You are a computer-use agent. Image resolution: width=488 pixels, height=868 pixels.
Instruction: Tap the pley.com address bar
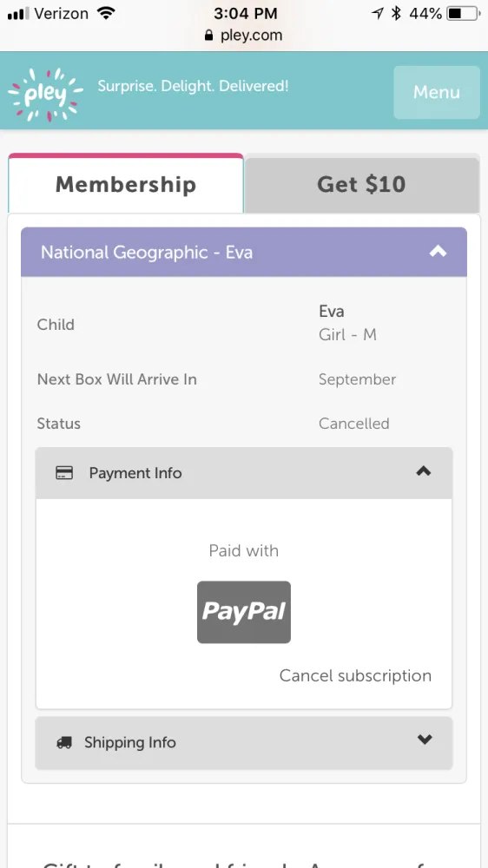pos(244,36)
